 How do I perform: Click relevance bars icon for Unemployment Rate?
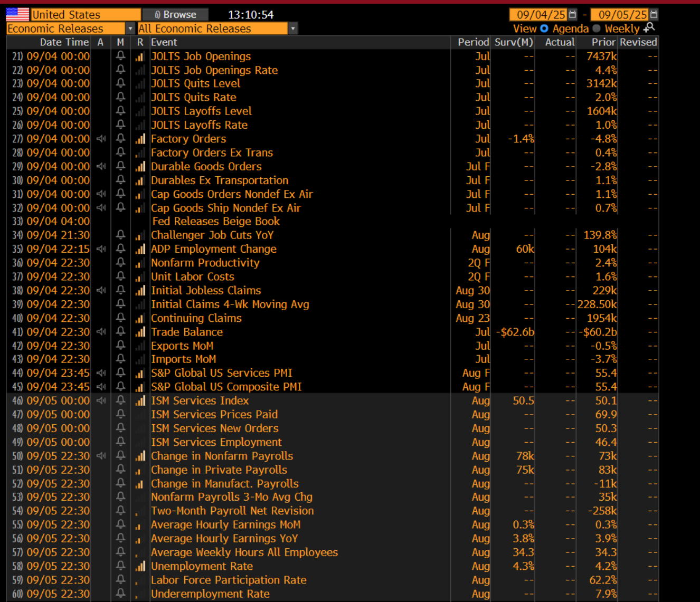pyautogui.click(x=140, y=566)
